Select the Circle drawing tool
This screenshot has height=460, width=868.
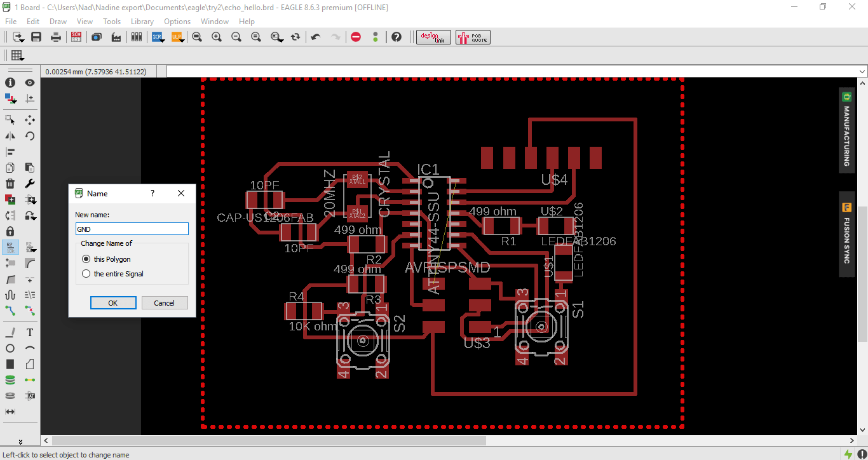10,348
